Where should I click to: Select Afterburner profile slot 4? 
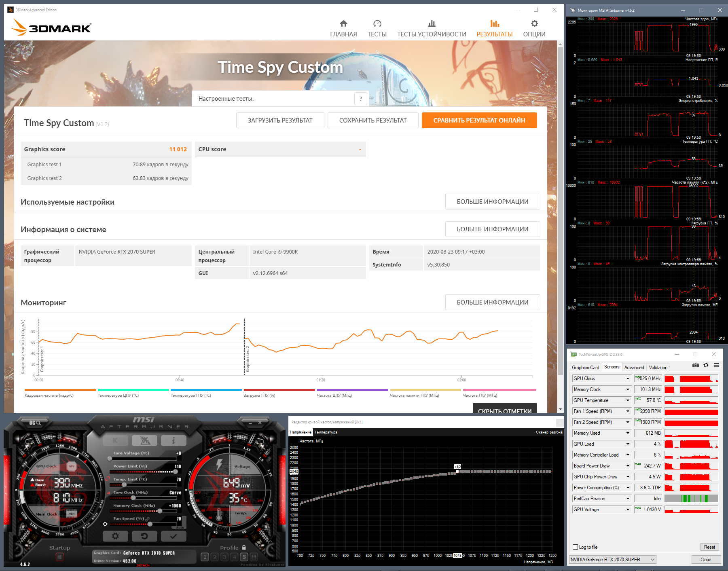coord(234,557)
